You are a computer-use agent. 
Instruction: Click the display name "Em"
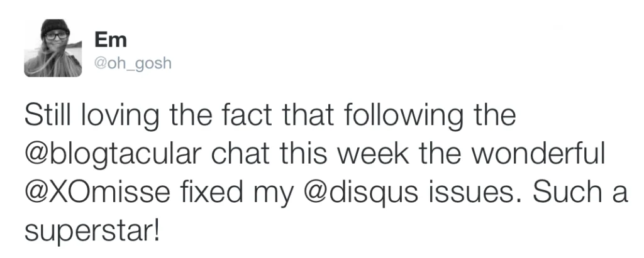click(x=110, y=40)
